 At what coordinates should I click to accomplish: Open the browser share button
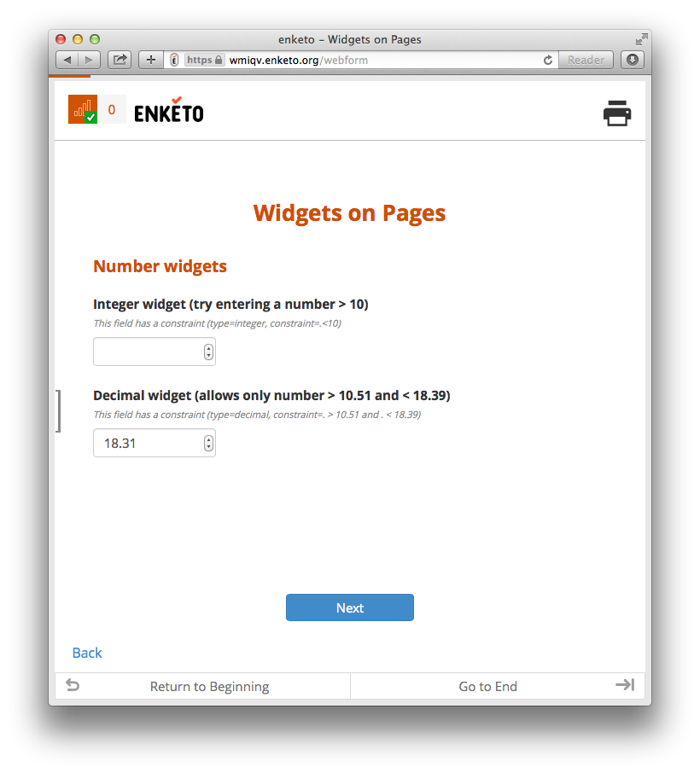point(120,60)
